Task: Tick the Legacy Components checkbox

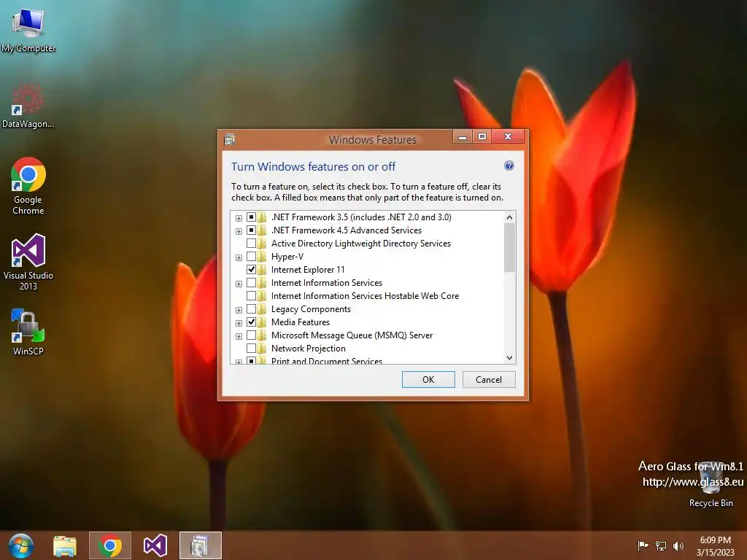Action: (x=251, y=309)
